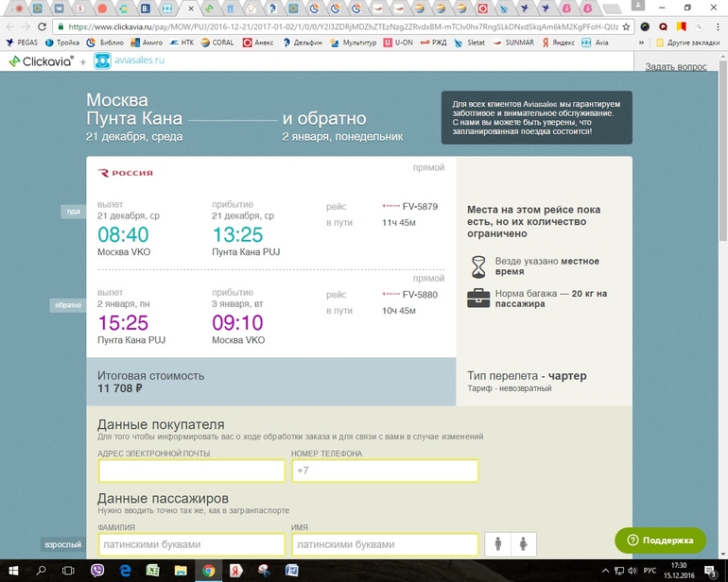Open Word from the taskbar

tap(291, 571)
